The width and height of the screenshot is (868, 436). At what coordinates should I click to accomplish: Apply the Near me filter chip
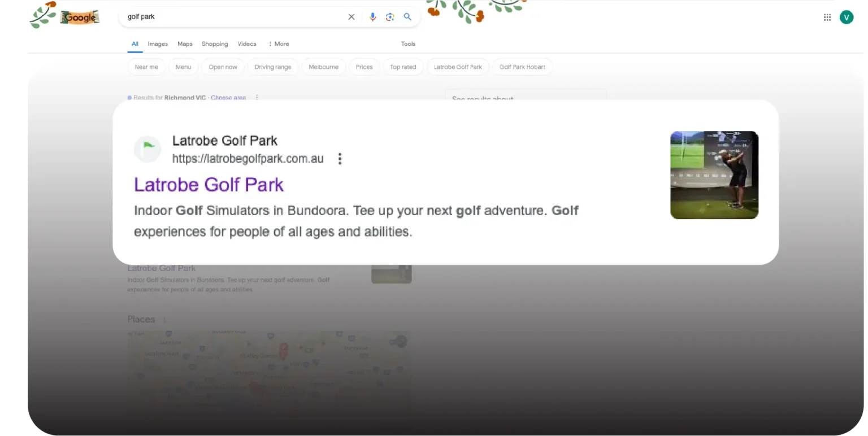tap(146, 67)
